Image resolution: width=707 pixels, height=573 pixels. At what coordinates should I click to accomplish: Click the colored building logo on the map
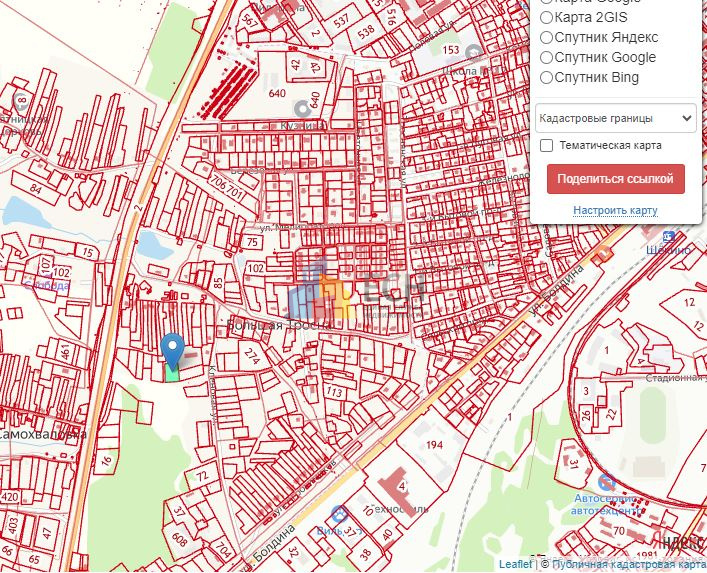coord(320,292)
